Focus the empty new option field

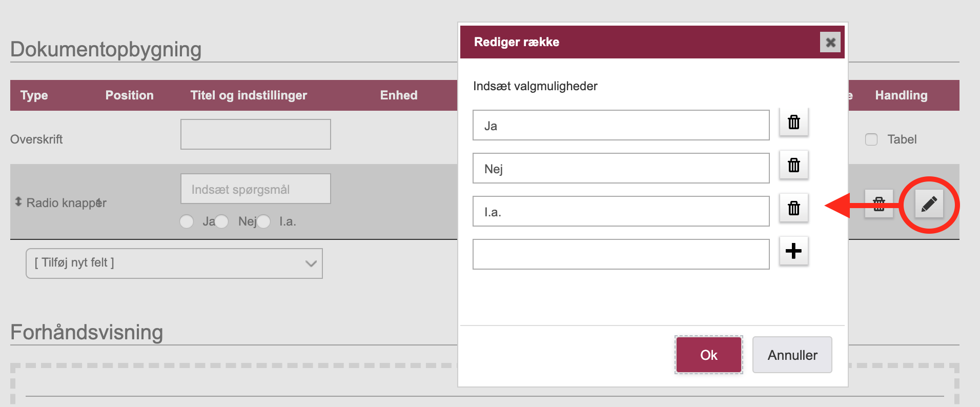tap(621, 254)
